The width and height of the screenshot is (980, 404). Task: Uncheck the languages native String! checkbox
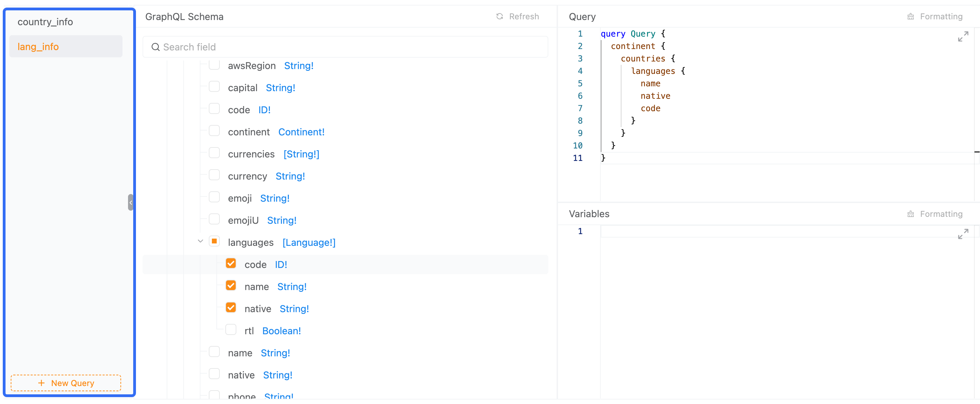231,308
